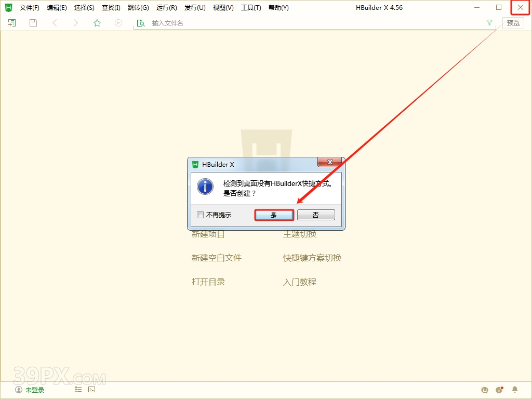Go forward with the right arrow icon
The image size is (532, 399).
pyautogui.click(x=76, y=23)
